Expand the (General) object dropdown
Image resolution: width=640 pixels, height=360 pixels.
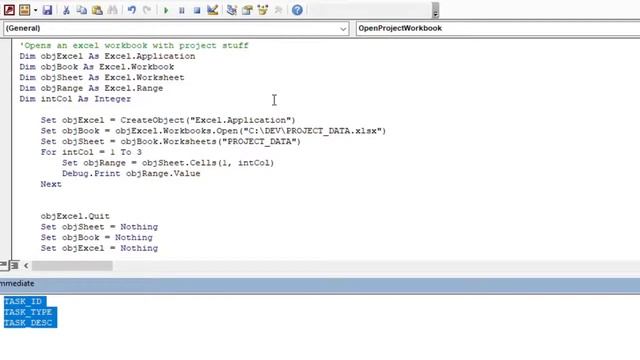343,29
